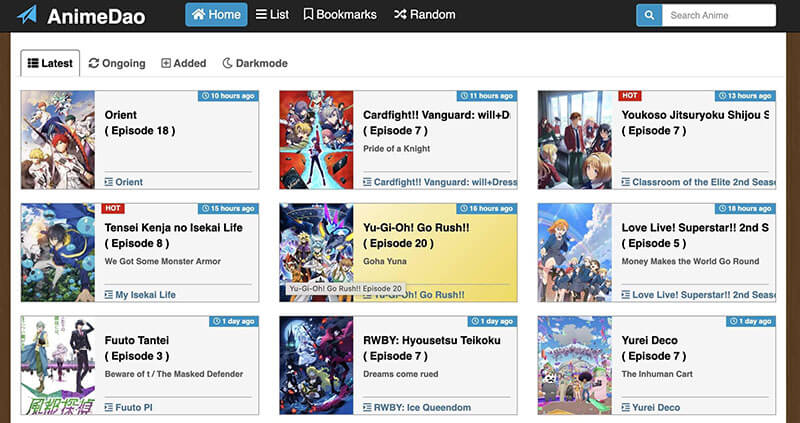Image resolution: width=800 pixels, height=423 pixels.
Task: Click the 'Pride of a Knight' episode subtitle
Action: point(396,149)
